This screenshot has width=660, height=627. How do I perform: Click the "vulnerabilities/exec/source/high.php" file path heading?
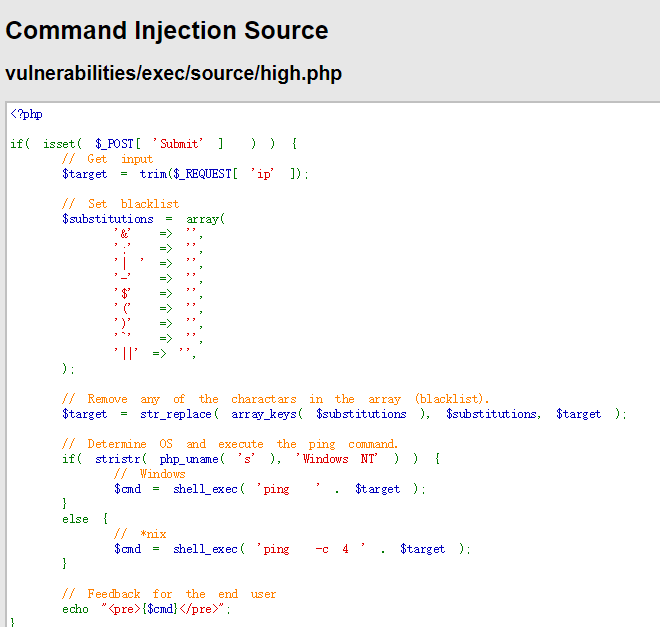point(173,73)
